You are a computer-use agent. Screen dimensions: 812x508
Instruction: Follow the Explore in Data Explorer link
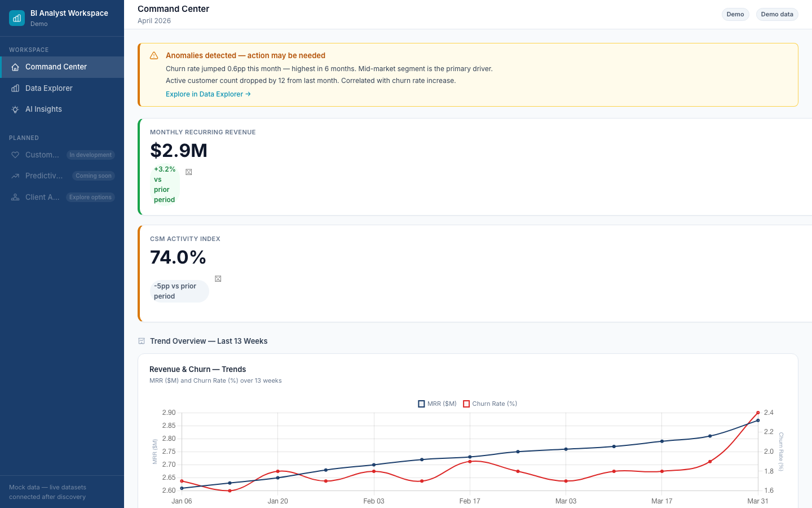(208, 94)
